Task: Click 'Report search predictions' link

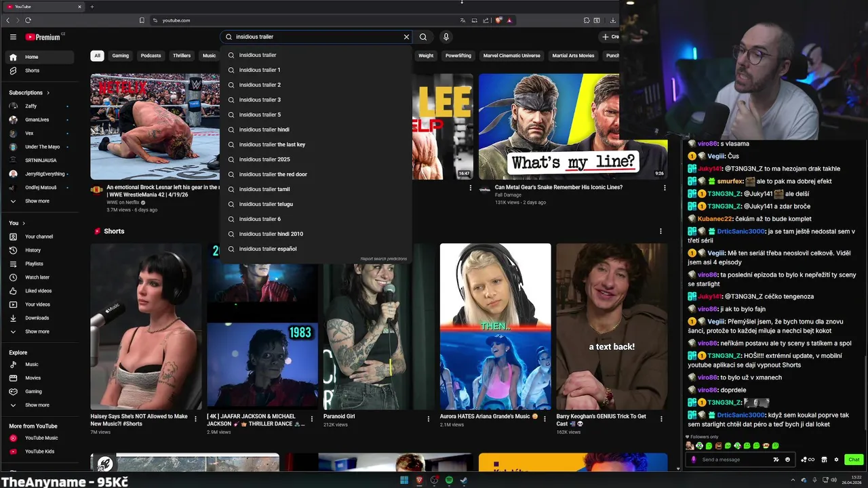Action: pyautogui.click(x=384, y=259)
